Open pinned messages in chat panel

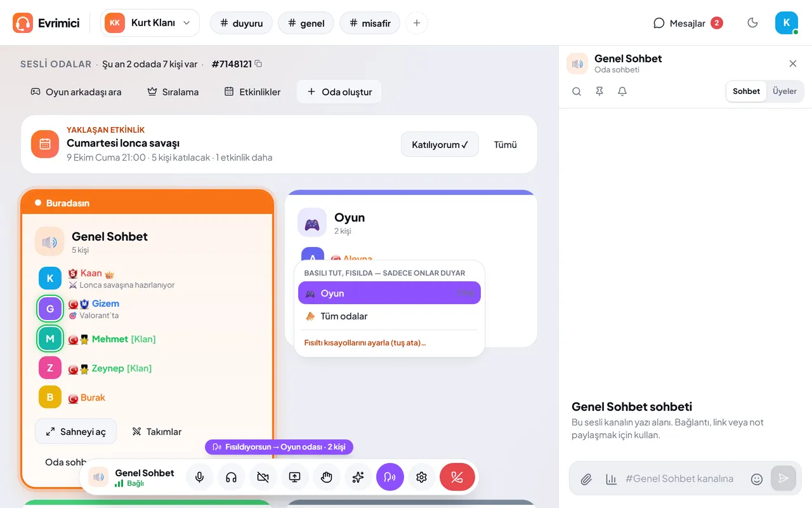point(599,91)
